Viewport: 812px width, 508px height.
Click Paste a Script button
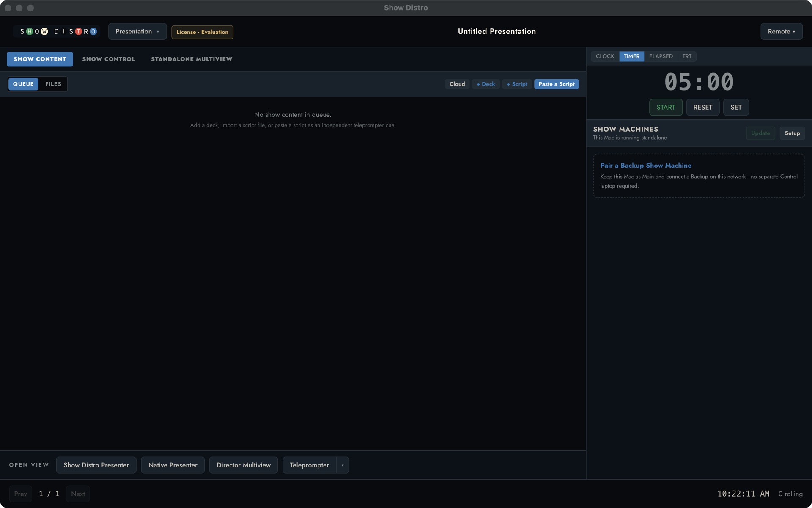[557, 84]
